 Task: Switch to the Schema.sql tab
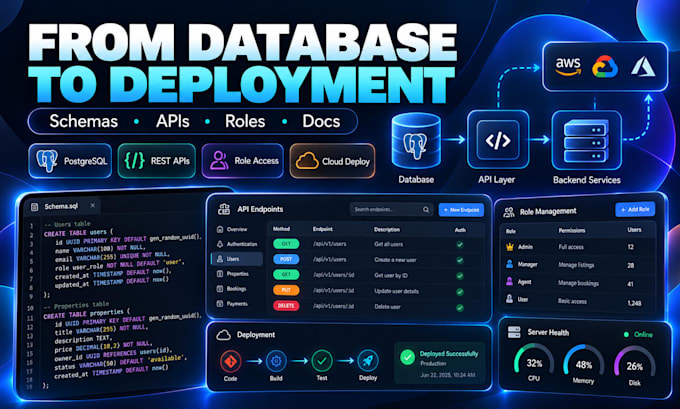coord(62,206)
